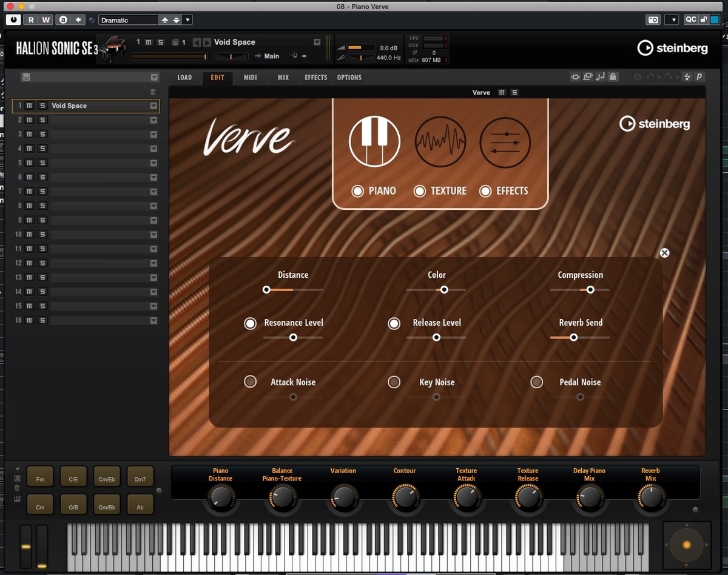728x575 pixels.
Task: Toggle the EFFECTS layer on/off
Action: (485, 191)
